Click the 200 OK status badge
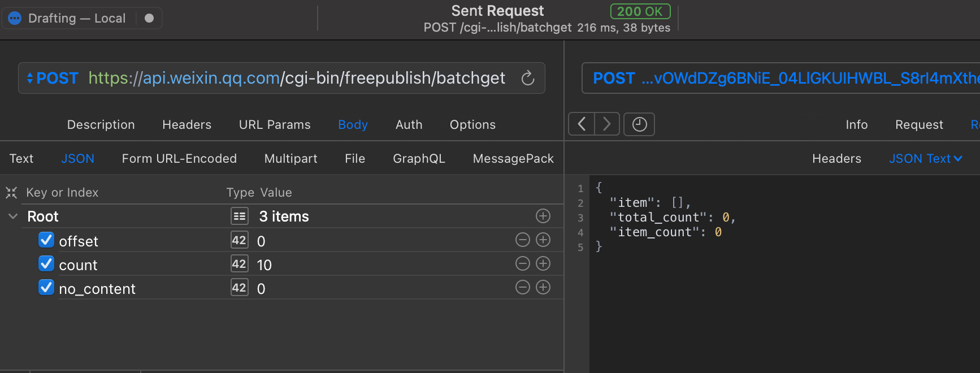Image resolution: width=980 pixels, height=373 pixels. (640, 11)
